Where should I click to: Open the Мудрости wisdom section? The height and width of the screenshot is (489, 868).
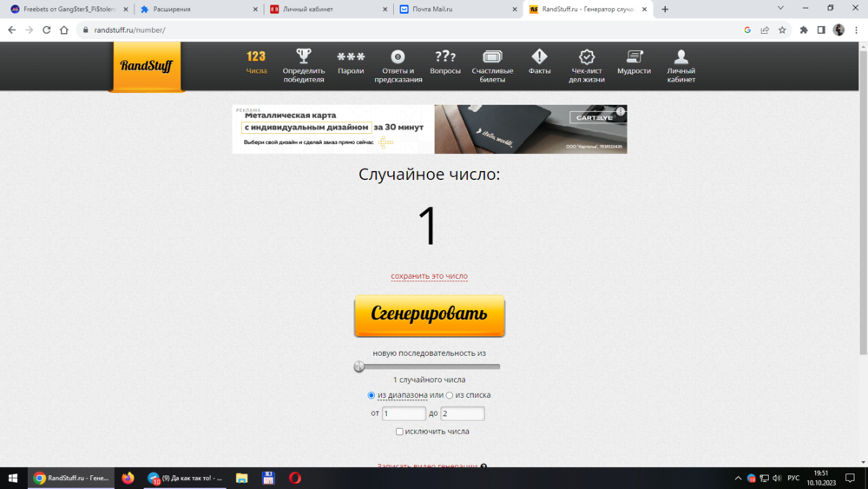634,62
